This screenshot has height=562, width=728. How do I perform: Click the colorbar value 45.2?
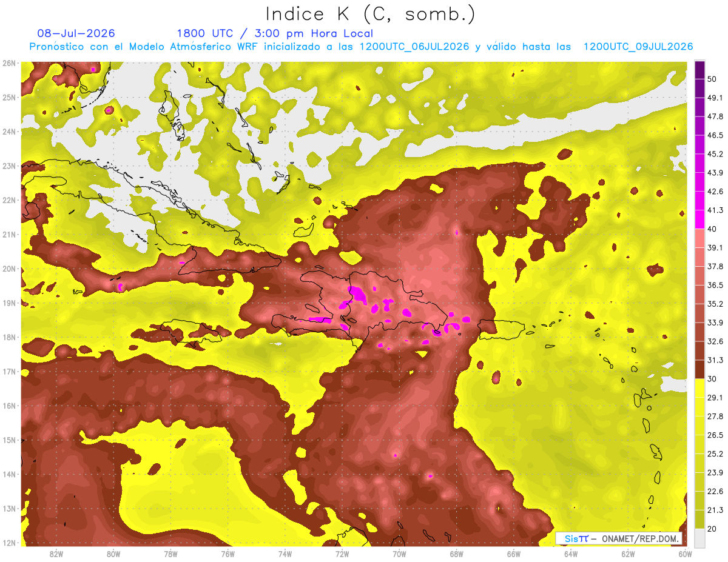[716, 154]
